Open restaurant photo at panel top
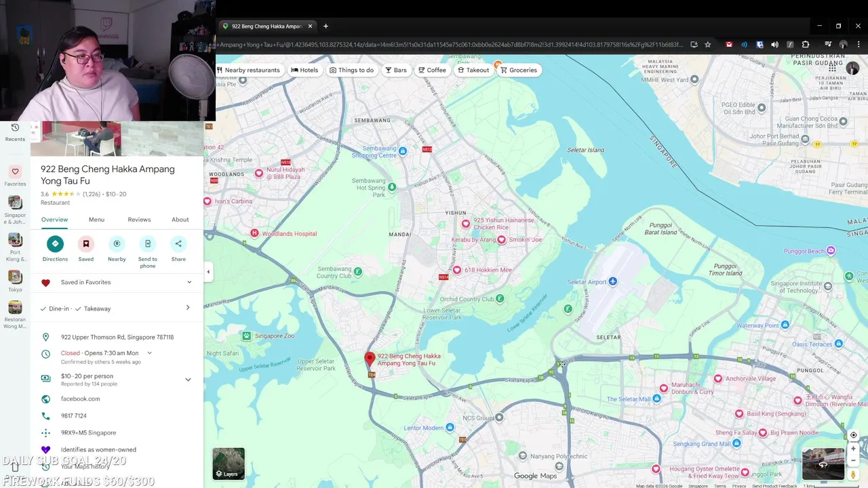Viewport: 868px width, 488px height. click(x=117, y=139)
